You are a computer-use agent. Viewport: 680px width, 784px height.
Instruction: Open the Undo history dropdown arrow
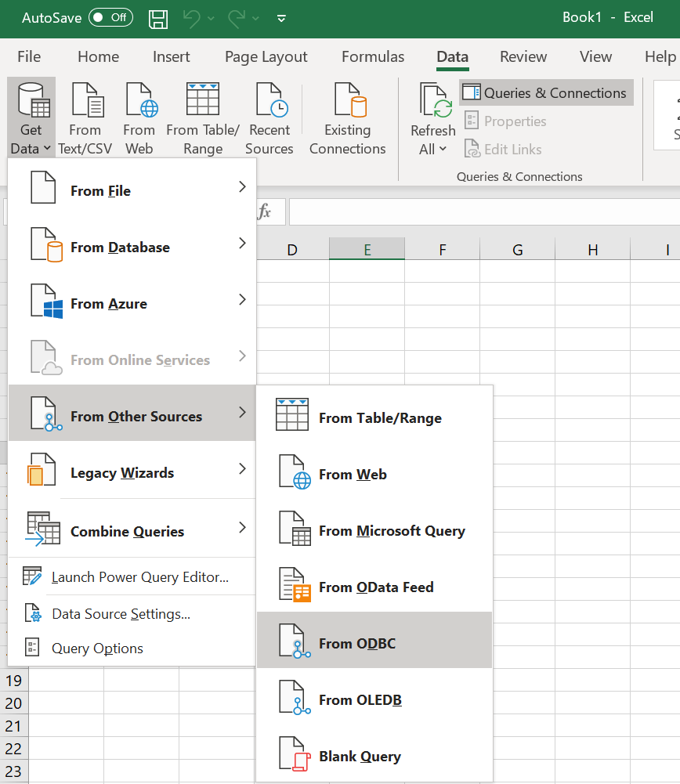click(x=211, y=19)
